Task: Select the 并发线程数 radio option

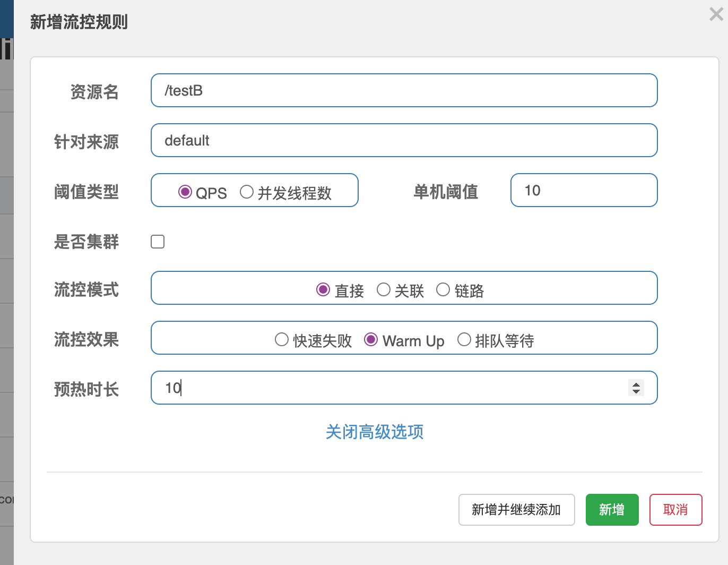Action: [x=246, y=192]
